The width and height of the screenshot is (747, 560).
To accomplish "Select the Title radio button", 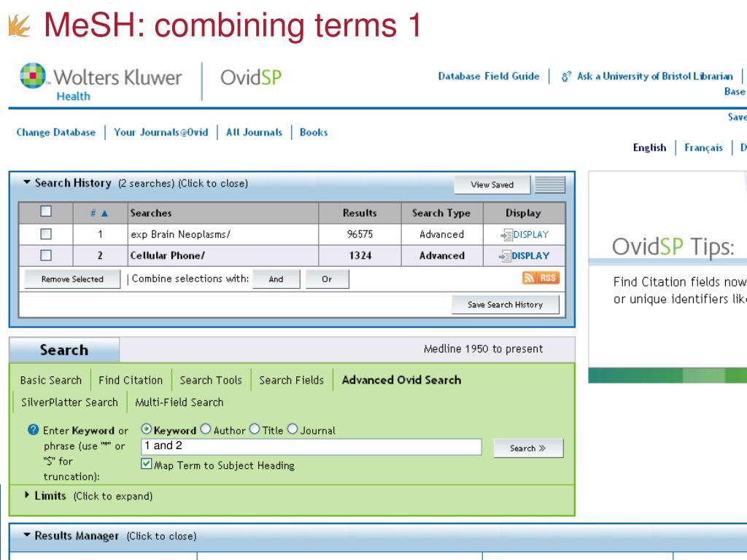I will 255,429.
